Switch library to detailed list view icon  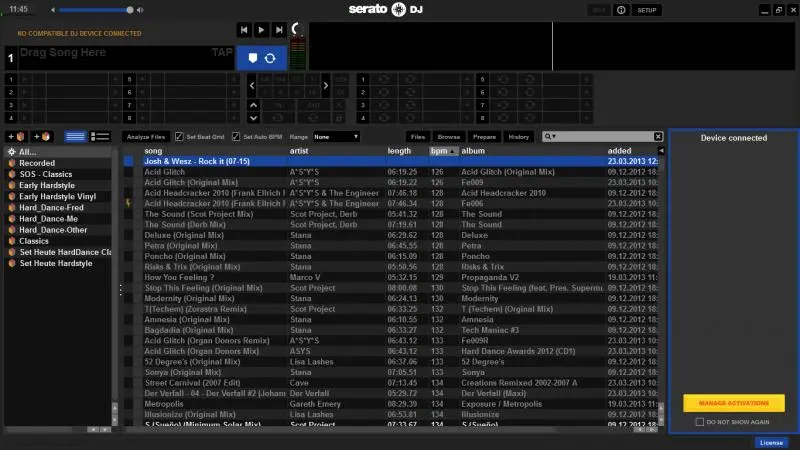pos(100,136)
